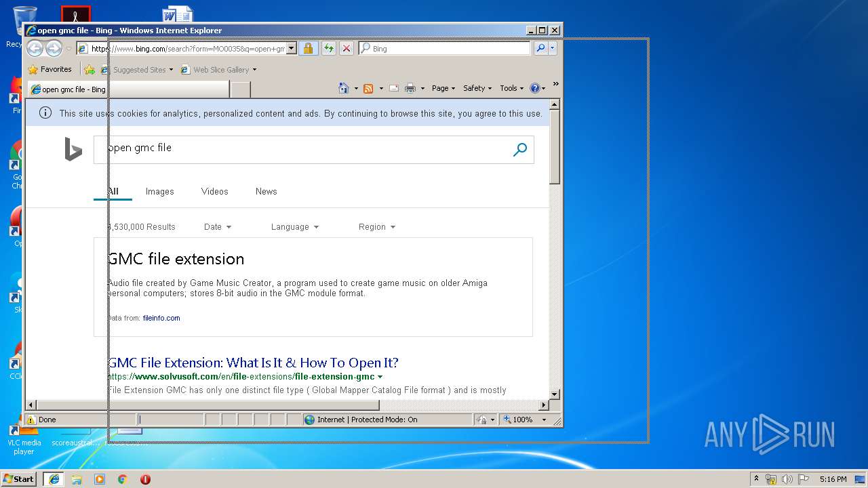Viewport: 868px width, 488px height.
Task: Click the taskbar clock showing 5:16 PM
Action: point(833,479)
